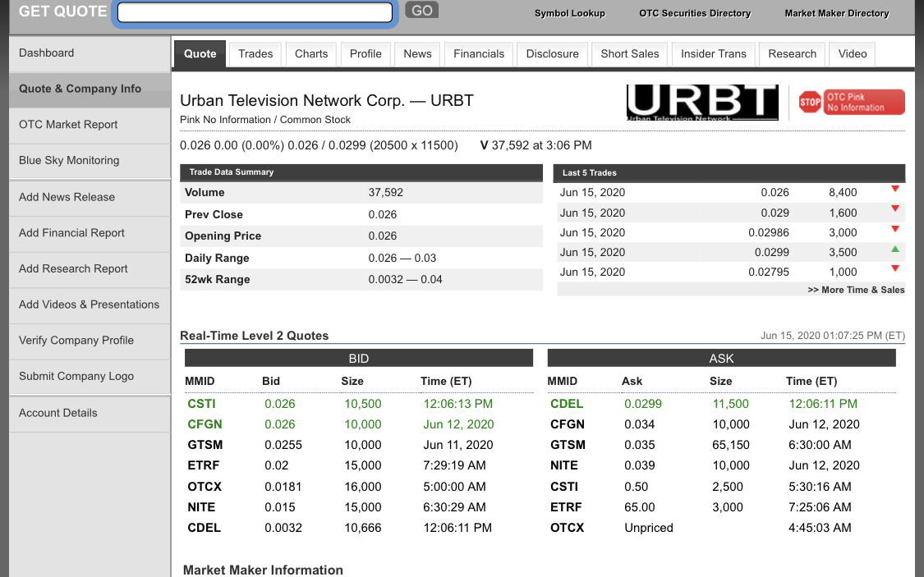The height and width of the screenshot is (577, 924).
Task: Open the Disclosure tab
Action: (552, 53)
